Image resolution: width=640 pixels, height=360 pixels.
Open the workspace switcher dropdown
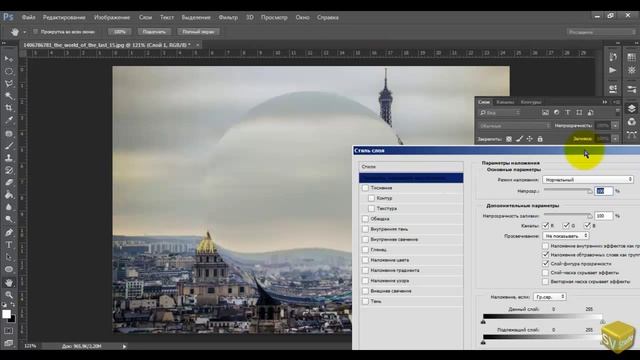601,32
